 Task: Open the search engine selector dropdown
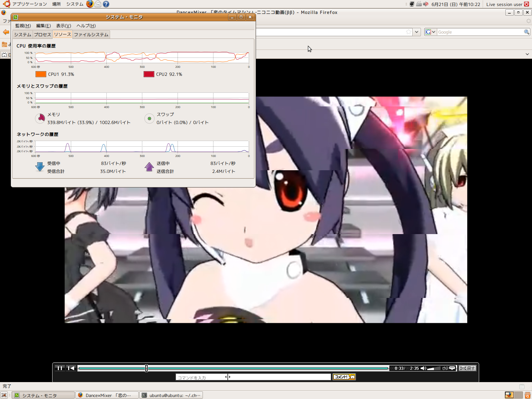pyautogui.click(x=431, y=32)
